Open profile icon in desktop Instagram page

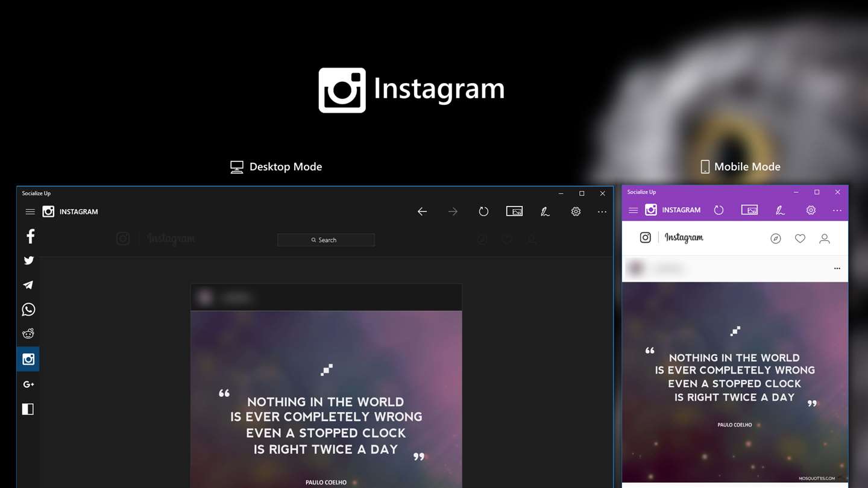click(532, 240)
